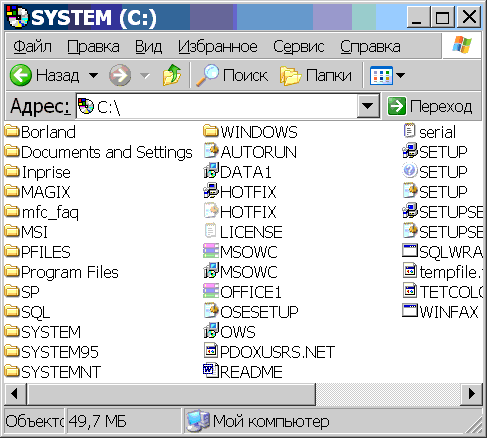Select the SQLWRA application icon
The height and width of the screenshot is (438, 487).
pyautogui.click(x=410, y=251)
